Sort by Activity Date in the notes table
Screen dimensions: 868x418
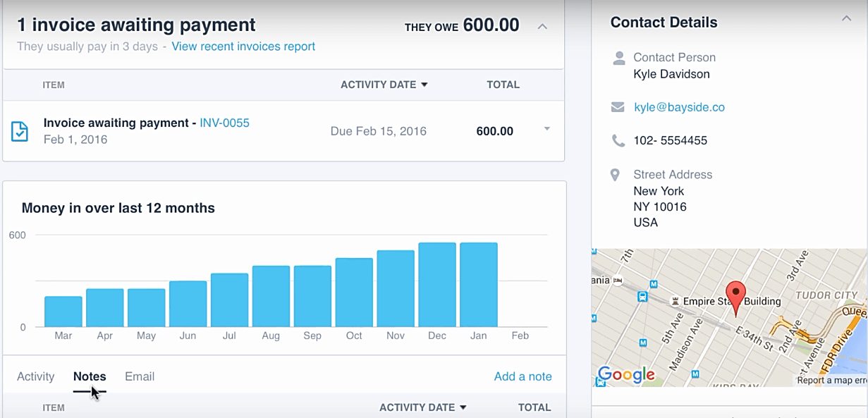tap(423, 407)
